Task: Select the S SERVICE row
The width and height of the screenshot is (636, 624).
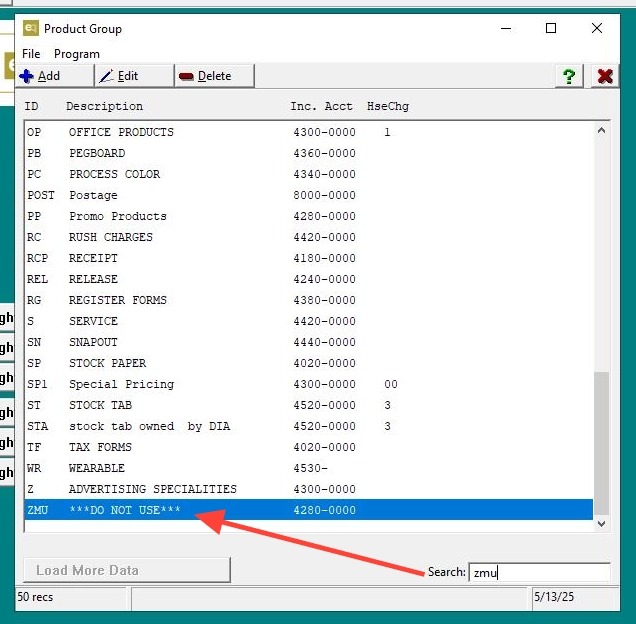Action: point(308,321)
